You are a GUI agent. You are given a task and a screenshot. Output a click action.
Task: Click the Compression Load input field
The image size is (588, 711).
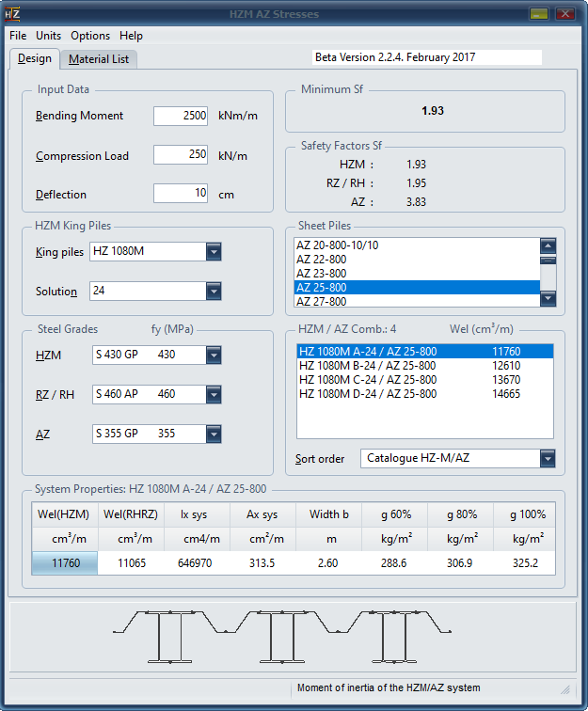181,154
